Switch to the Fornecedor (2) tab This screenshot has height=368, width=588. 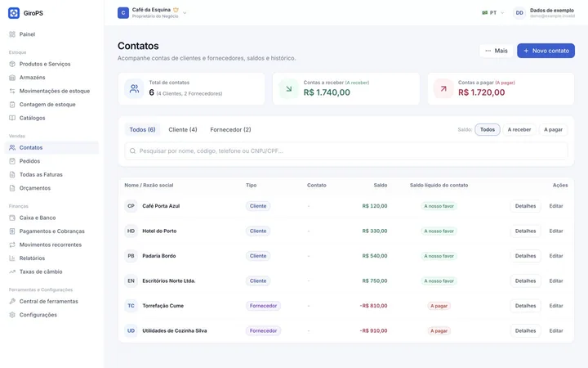coord(230,129)
